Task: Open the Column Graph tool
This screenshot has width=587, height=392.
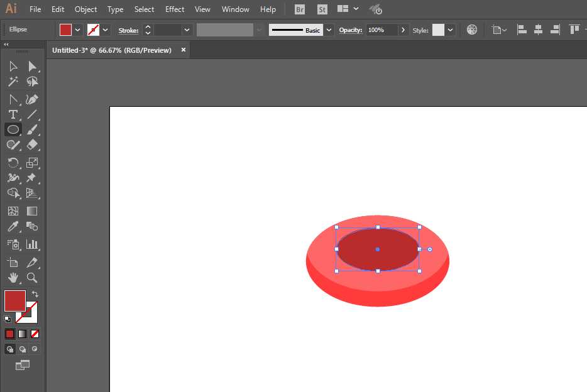Action: (x=33, y=244)
